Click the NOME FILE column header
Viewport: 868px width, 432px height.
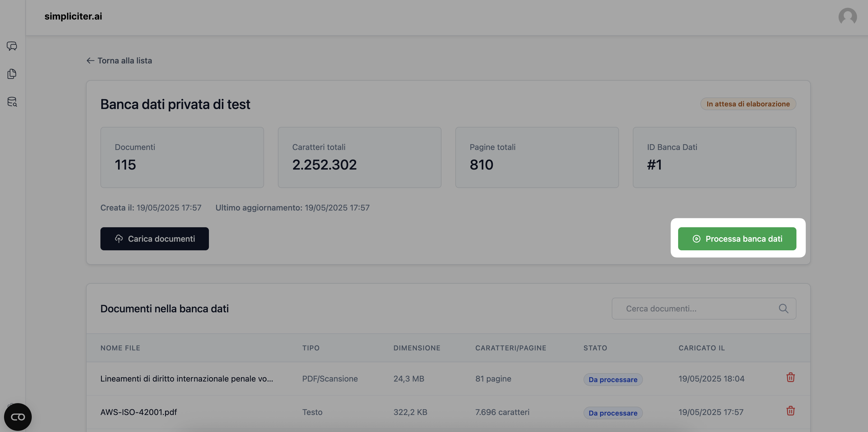[120, 348]
